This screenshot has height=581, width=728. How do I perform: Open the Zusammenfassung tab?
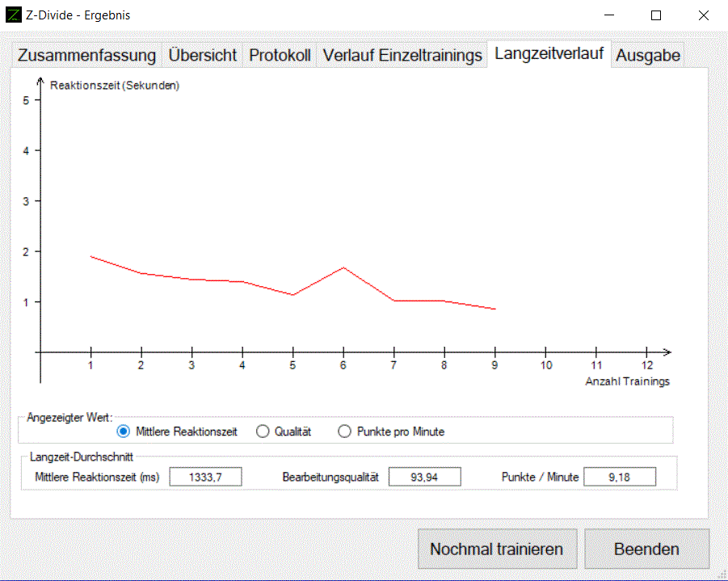pyautogui.click(x=86, y=56)
